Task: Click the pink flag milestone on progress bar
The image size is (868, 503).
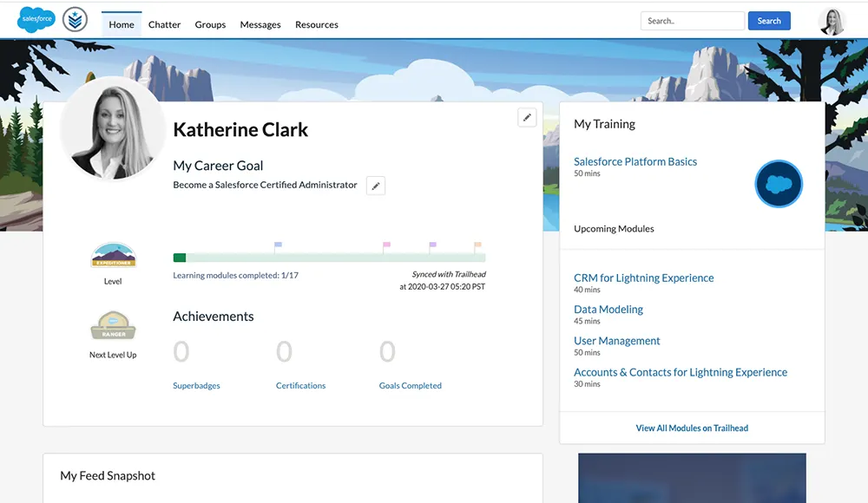Action: point(386,245)
